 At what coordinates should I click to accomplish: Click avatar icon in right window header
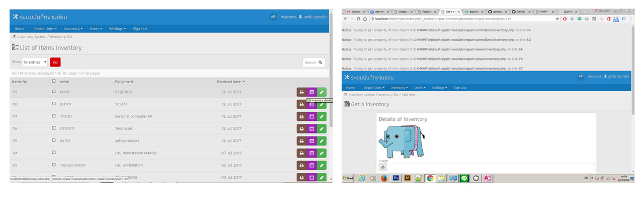click(581, 77)
